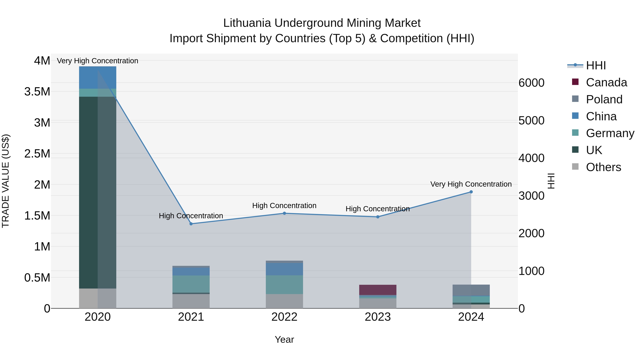The image size is (644, 362).
Task: Click the 2024 HHI data point
Action: pyautogui.click(x=471, y=192)
